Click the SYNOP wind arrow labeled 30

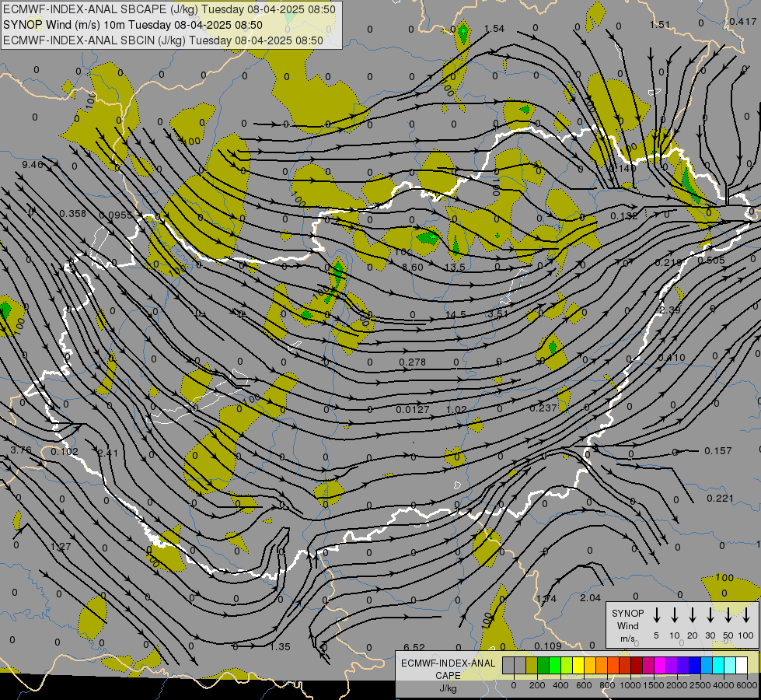[710, 615]
